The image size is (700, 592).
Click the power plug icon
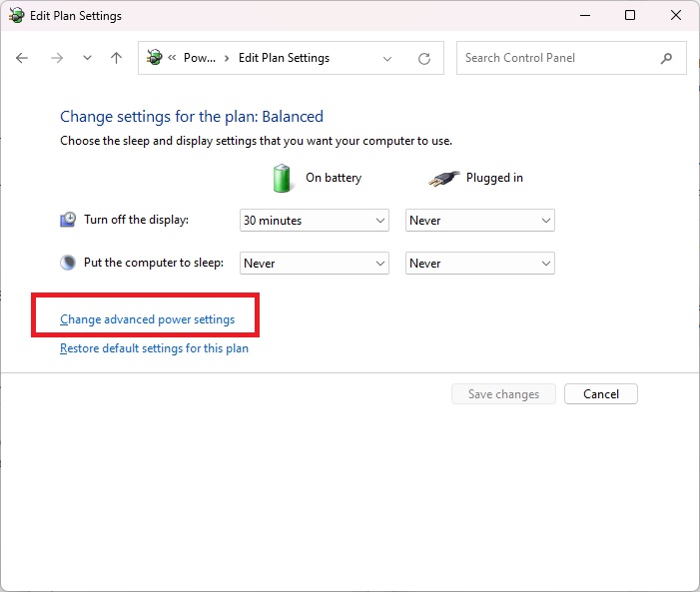click(x=443, y=179)
